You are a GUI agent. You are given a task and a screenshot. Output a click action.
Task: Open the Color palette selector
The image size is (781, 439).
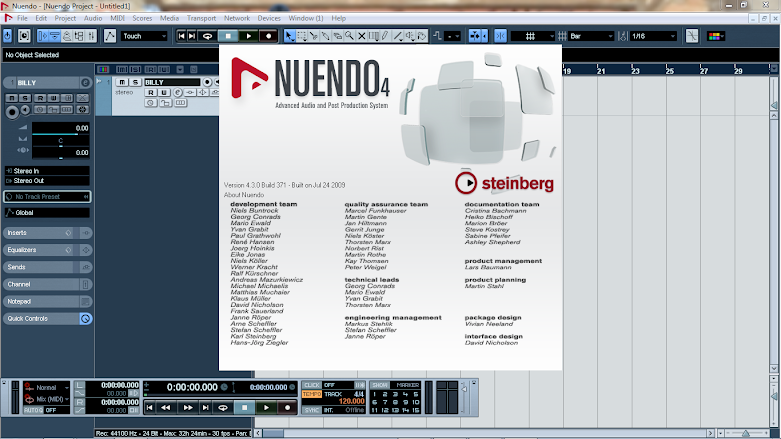click(715, 36)
